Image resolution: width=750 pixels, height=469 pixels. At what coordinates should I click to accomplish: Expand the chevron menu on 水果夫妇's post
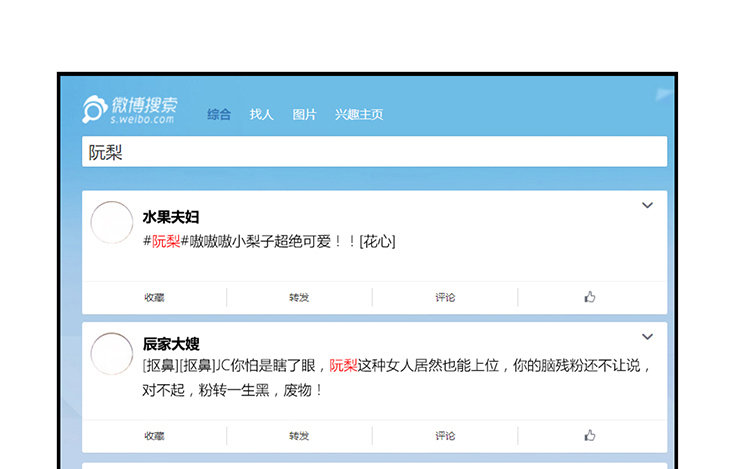pyautogui.click(x=647, y=206)
